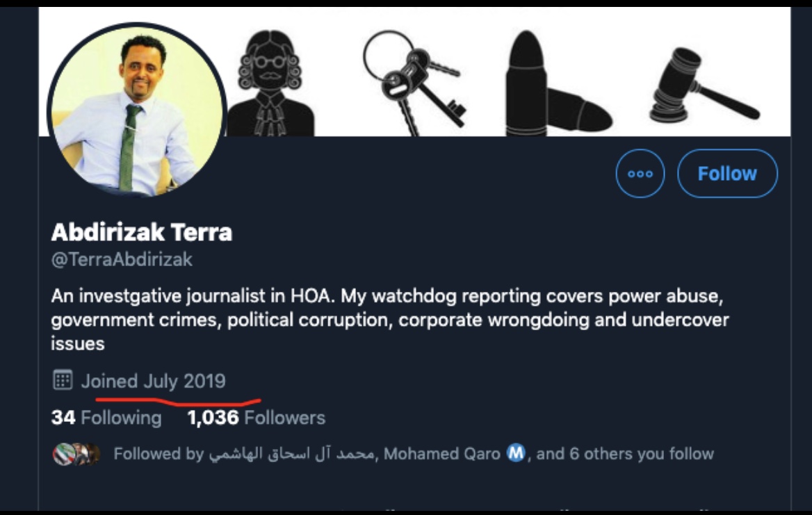Open Abdirizak Terra's profile picture
This screenshot has width=812, height=515.
pos(137,111)
